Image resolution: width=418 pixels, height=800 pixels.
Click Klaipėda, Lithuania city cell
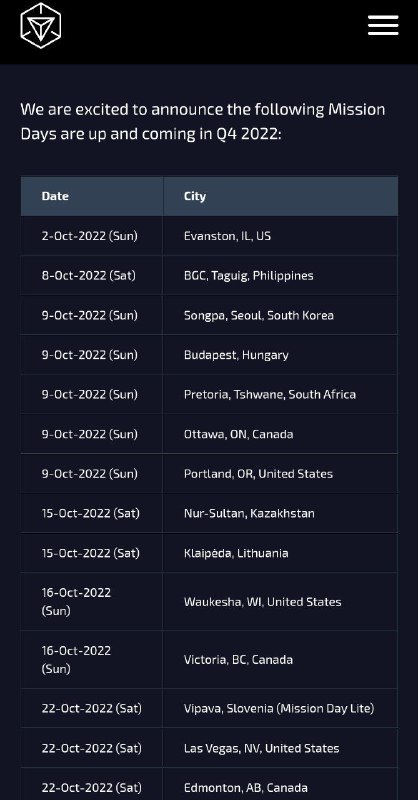coord(236,553)
